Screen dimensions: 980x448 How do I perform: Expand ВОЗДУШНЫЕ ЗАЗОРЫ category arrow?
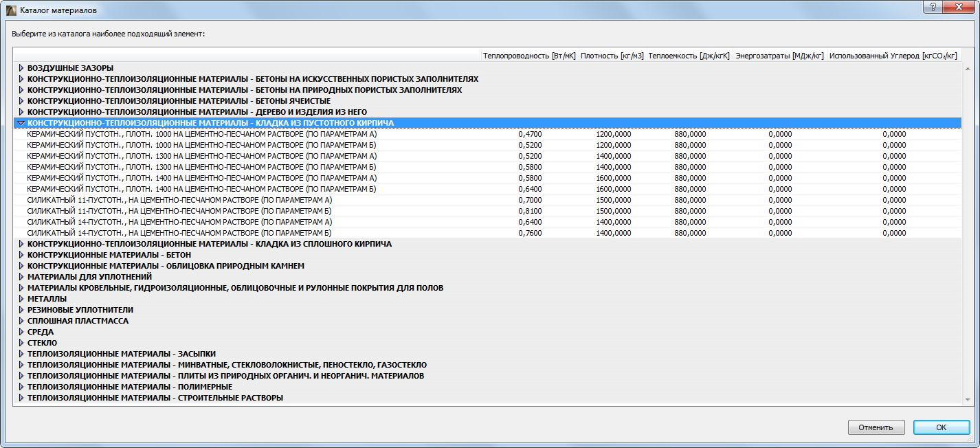click(21, 68)
